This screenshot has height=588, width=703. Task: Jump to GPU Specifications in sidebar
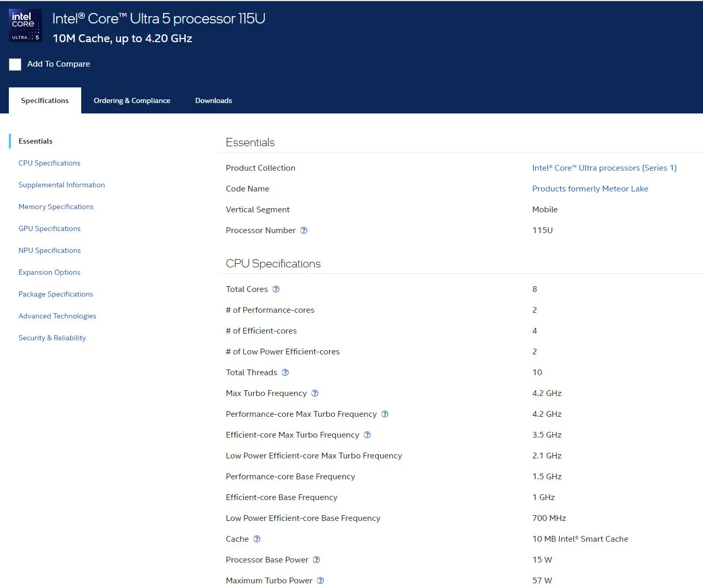[x=49, y=228]
